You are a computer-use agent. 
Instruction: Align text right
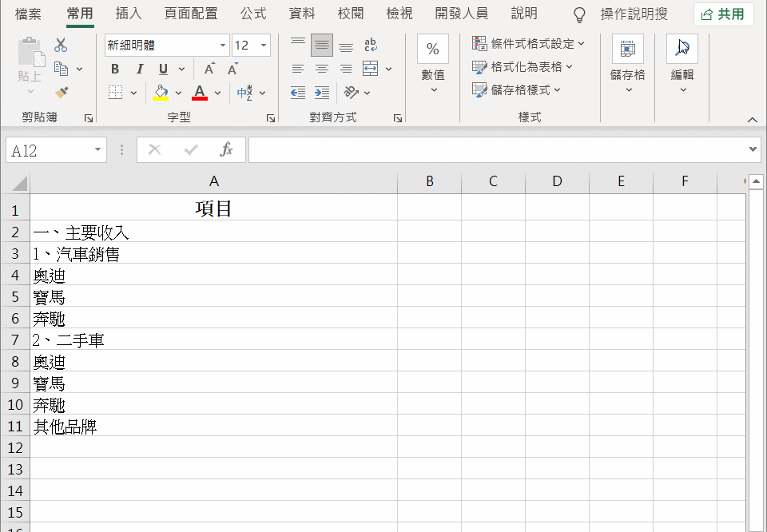pos(346,69)
